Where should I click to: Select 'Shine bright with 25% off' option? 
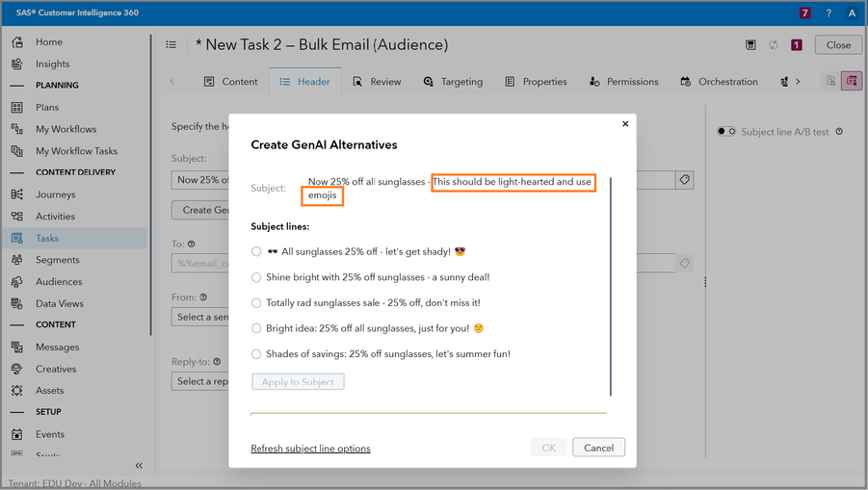(256, 277)
